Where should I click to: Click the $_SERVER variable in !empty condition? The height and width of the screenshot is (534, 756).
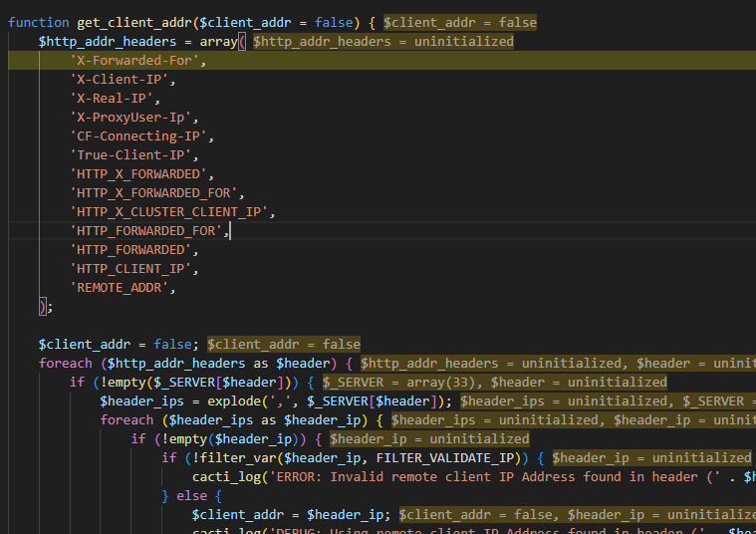pos(184,382)
